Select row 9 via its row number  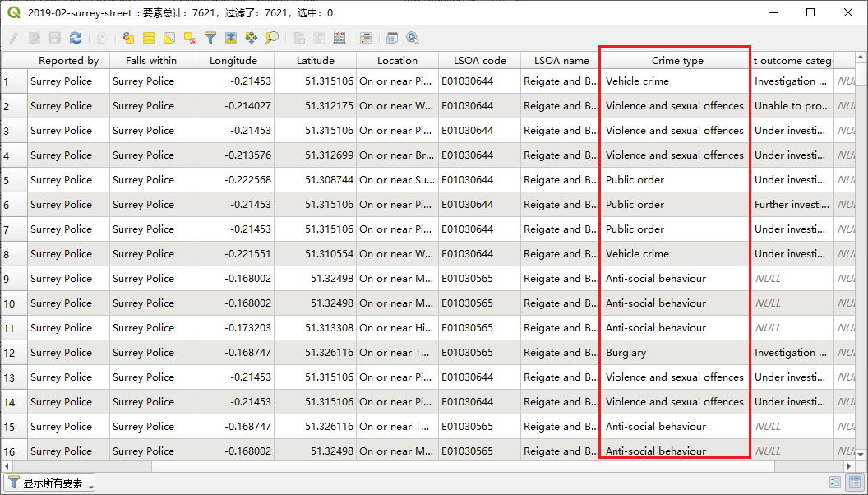(x=14, y=279)
